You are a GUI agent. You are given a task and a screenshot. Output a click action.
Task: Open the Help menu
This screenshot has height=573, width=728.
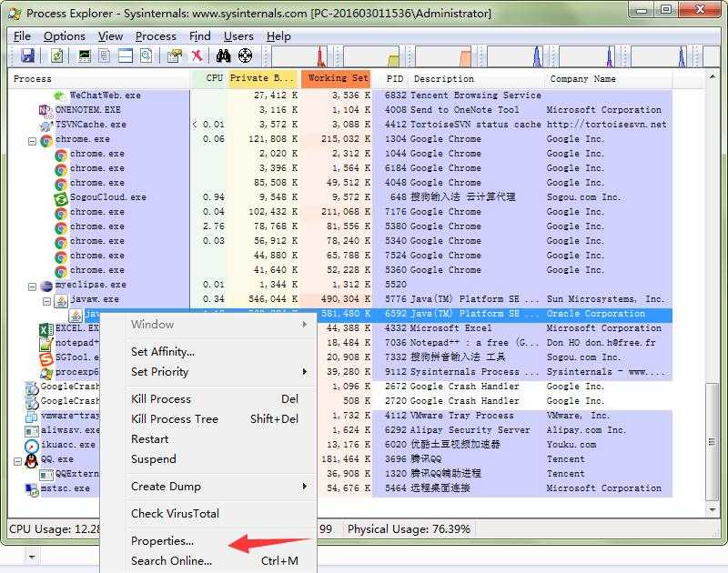pos(278,36)
